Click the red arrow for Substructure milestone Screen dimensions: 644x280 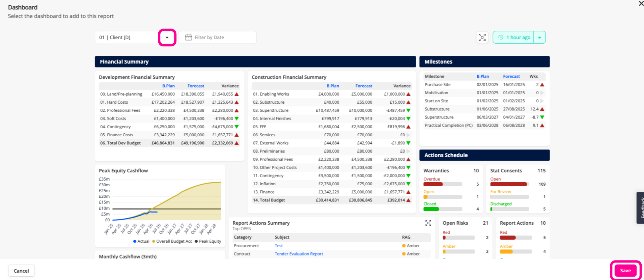click(542, 109)
